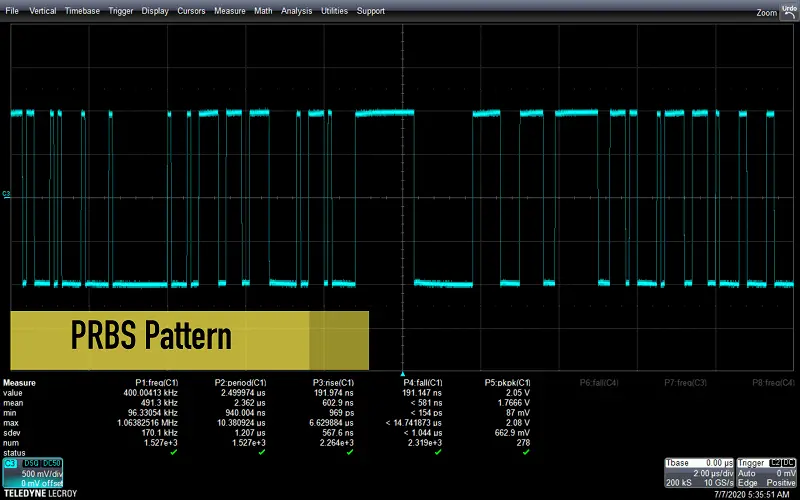This screenshot has width=800, height=500.
Task: Open the Trigger menu
Action: (x=120, y=11)
